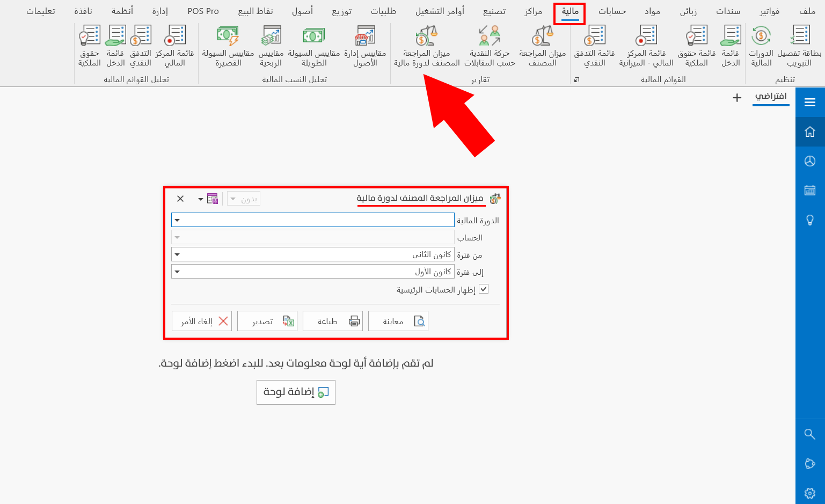Open ميزان المراجعة المصنف لدورة مالية

pyautogui.click(x=427, y=47)
